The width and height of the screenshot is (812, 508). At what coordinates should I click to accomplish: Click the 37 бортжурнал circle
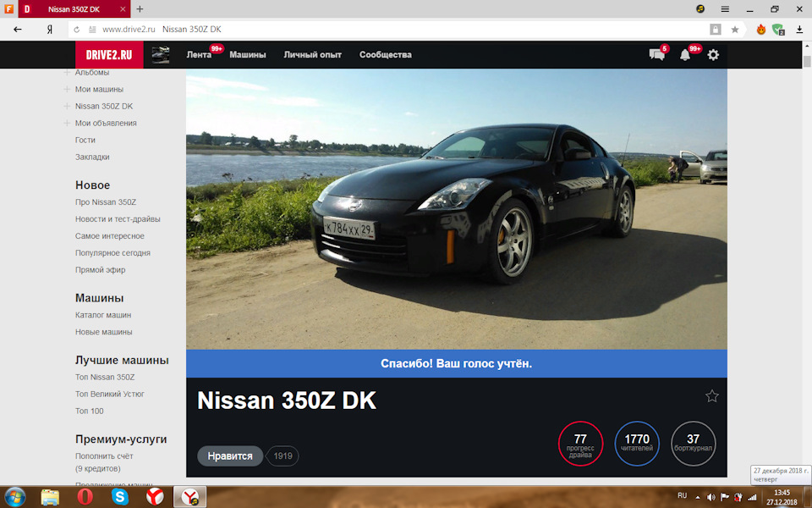coord(693,444)
